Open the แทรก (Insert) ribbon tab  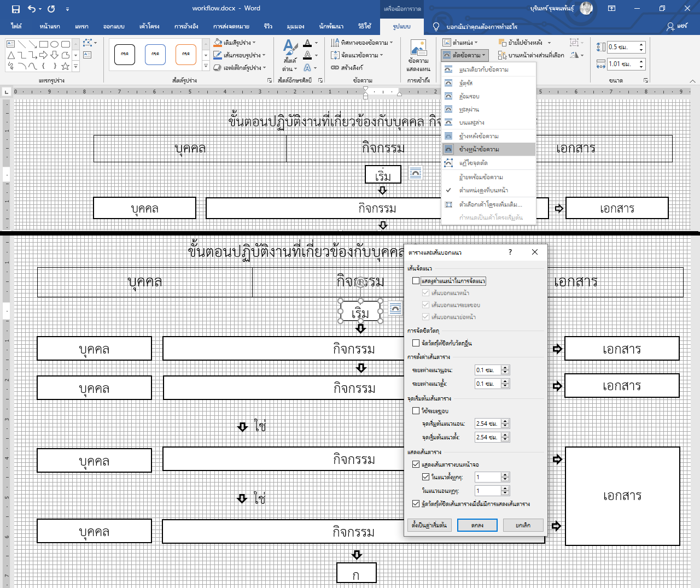click(x=81, y=26)
